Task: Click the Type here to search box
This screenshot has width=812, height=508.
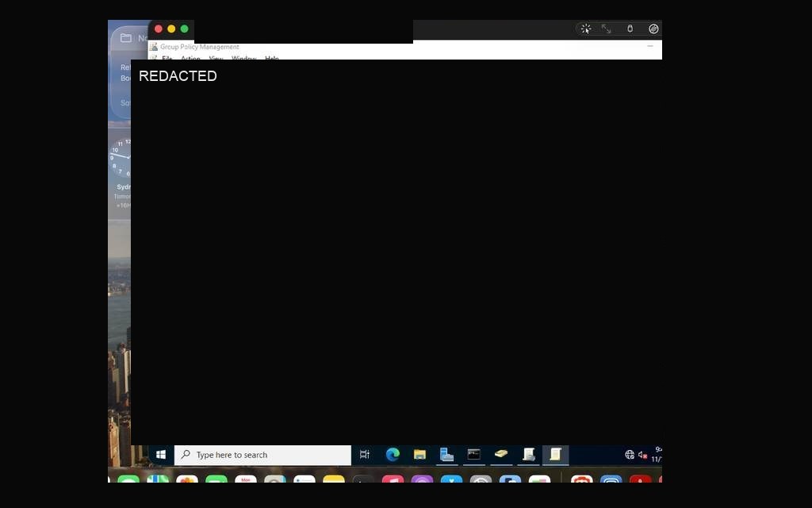Action: [263, 455]
